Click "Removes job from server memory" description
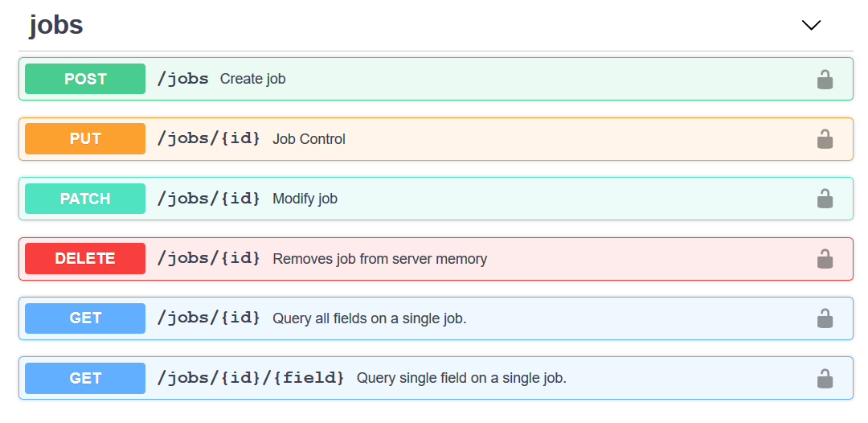 (x=379, y=259)
